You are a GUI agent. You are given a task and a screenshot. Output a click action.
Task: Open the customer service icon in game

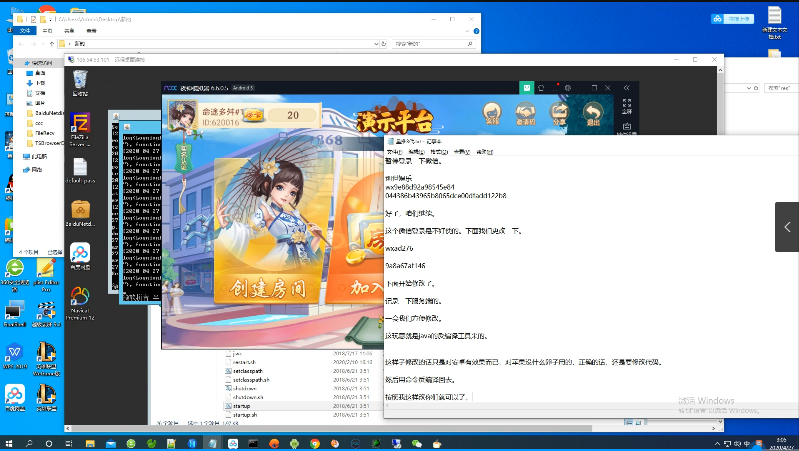(x=492, y=114)
